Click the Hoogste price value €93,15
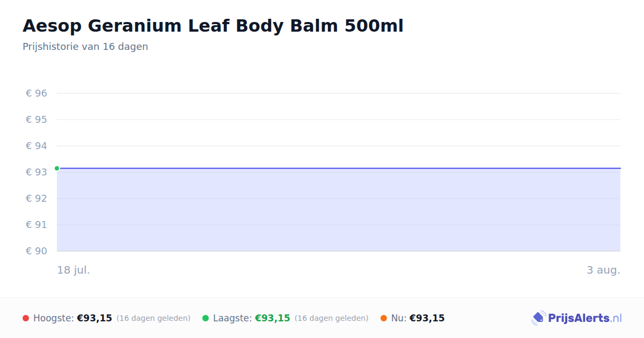 [x=94, y=318]
